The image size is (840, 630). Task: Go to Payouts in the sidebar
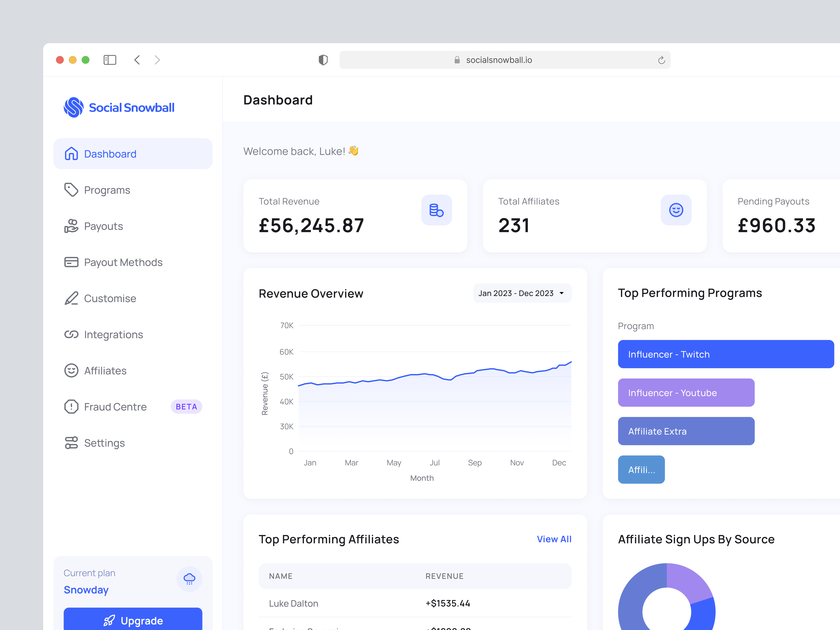(x=103, y=226)
